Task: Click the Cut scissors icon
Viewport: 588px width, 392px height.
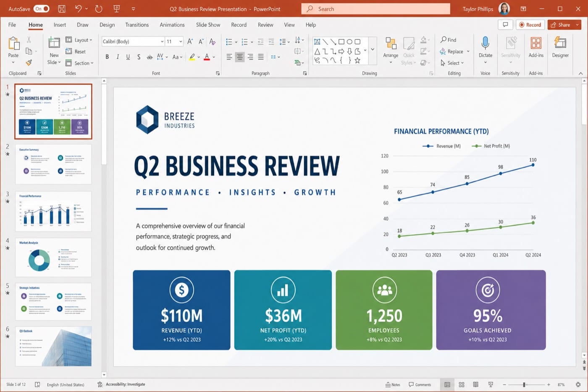Action: (x=29, y=40)
